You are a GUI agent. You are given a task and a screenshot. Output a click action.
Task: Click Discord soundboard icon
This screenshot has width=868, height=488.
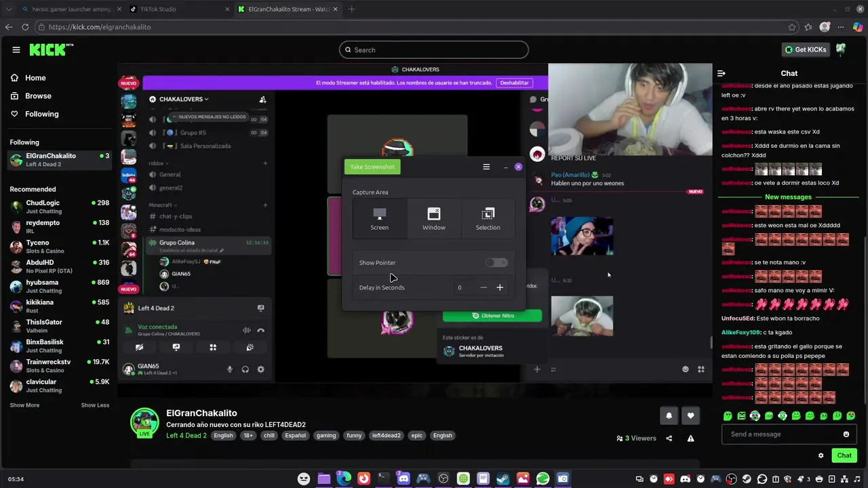click(250, 347)
